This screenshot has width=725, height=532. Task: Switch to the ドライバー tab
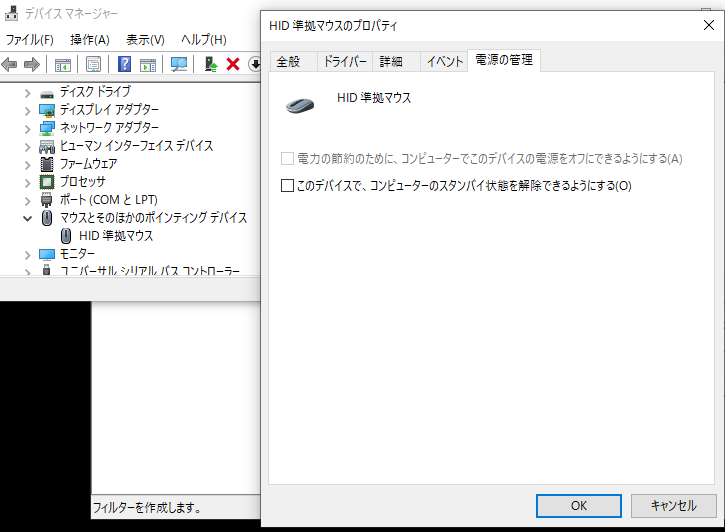(x=344, y=61)
